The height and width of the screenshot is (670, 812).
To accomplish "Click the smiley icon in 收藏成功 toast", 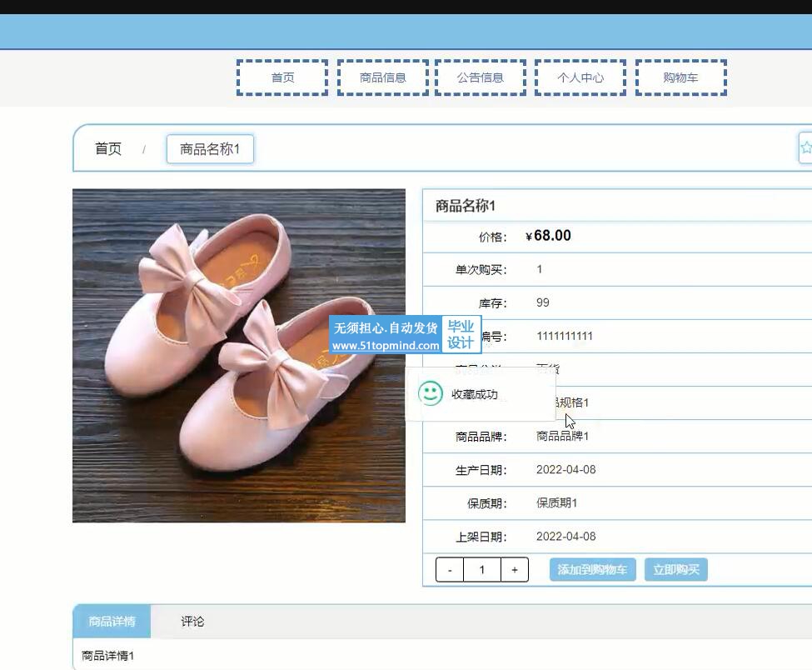I will pos(431,393).
